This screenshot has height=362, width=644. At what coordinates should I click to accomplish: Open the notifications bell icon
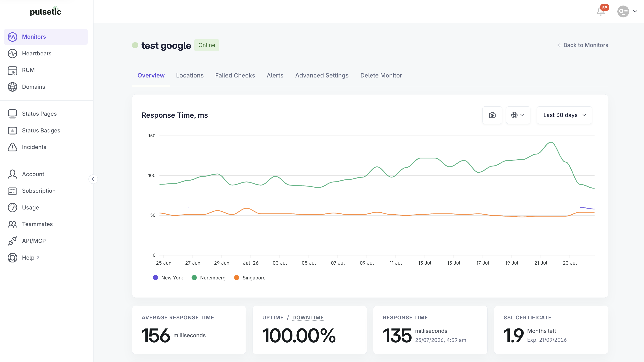(x=601, y=11)
